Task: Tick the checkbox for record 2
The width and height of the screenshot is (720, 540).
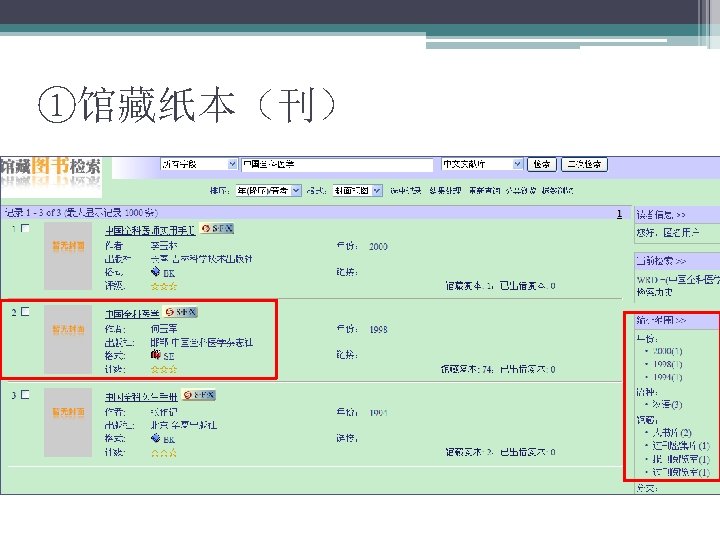Action: 25,311
